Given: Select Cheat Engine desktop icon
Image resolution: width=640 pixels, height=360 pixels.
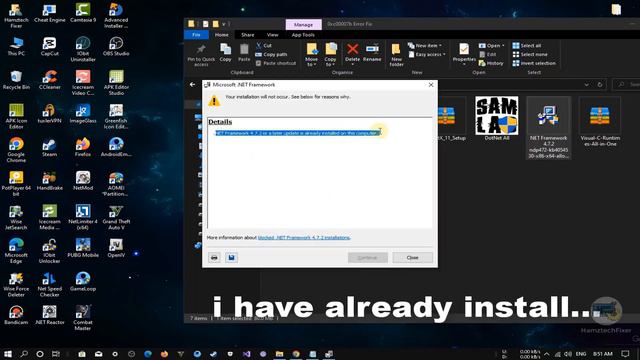Looking at the screenshot, I should tap(49, 13).
